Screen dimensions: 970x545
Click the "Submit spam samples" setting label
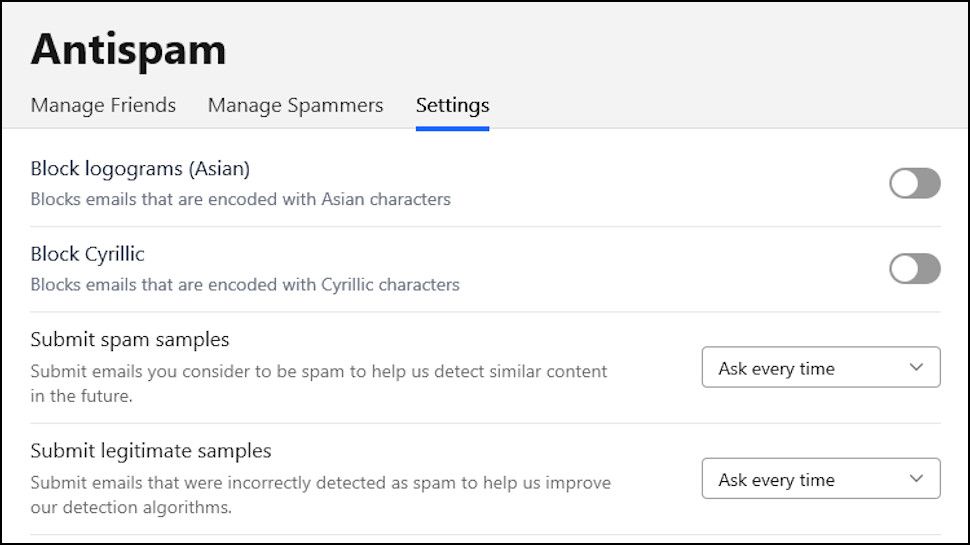[x=130, y=339]
